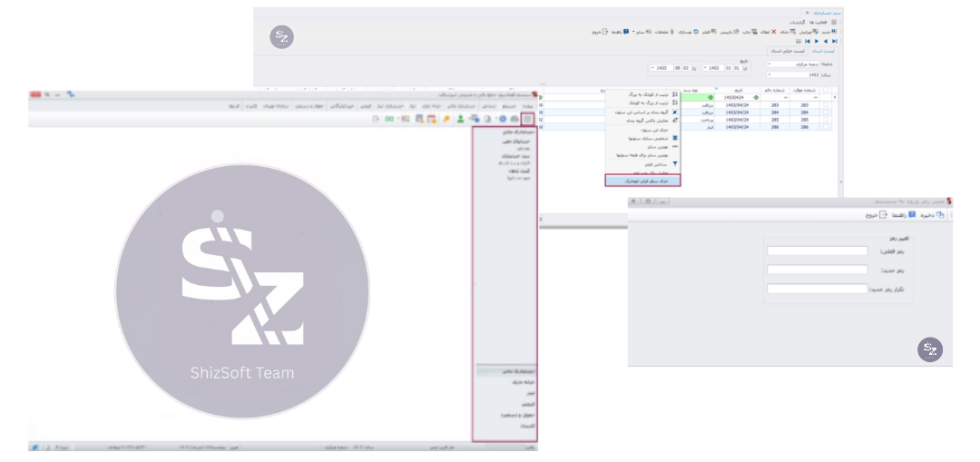Choose 'Build filter' (ساختن فیلتر) in context menu

(643, 164)
